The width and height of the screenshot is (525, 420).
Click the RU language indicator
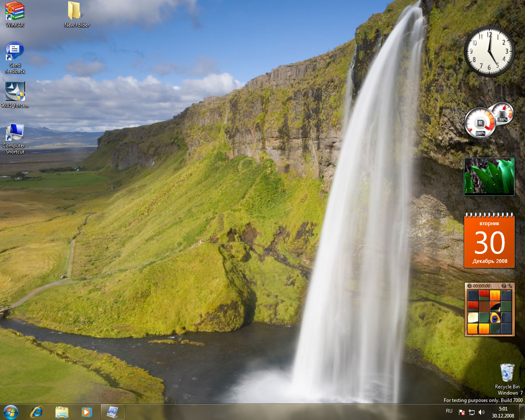pyautogui.click(x=449, y=411)
